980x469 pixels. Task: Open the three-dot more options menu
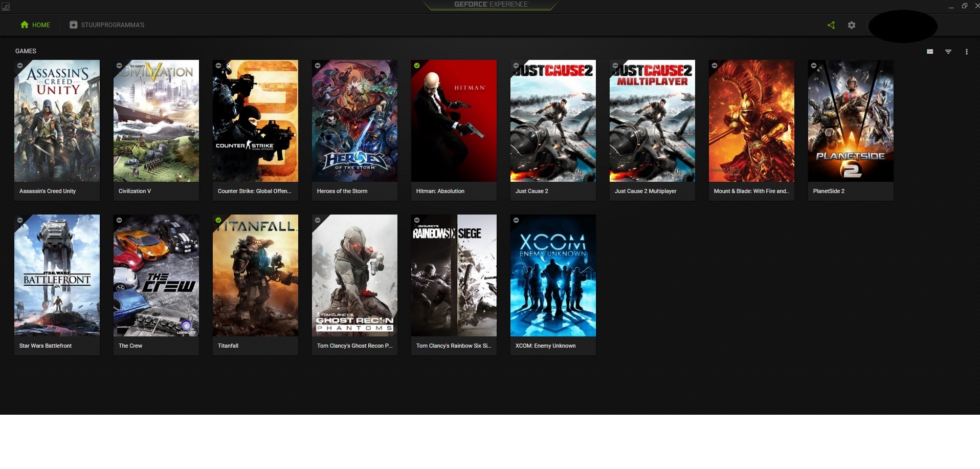tap(966, 51)
